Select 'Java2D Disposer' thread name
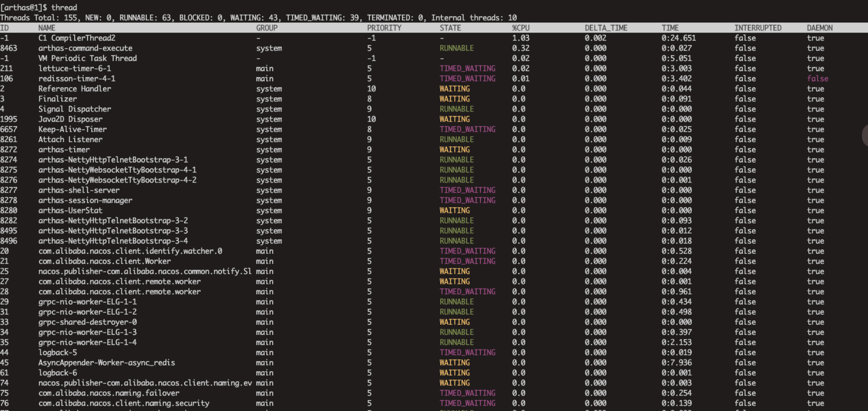868x411 pixels. (x=70, y=119)
